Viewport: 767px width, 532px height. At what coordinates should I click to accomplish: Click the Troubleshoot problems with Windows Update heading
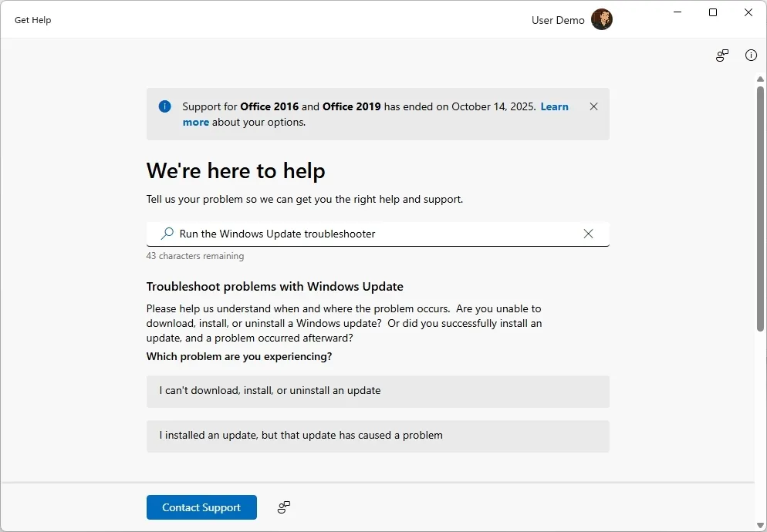(275, 286)
